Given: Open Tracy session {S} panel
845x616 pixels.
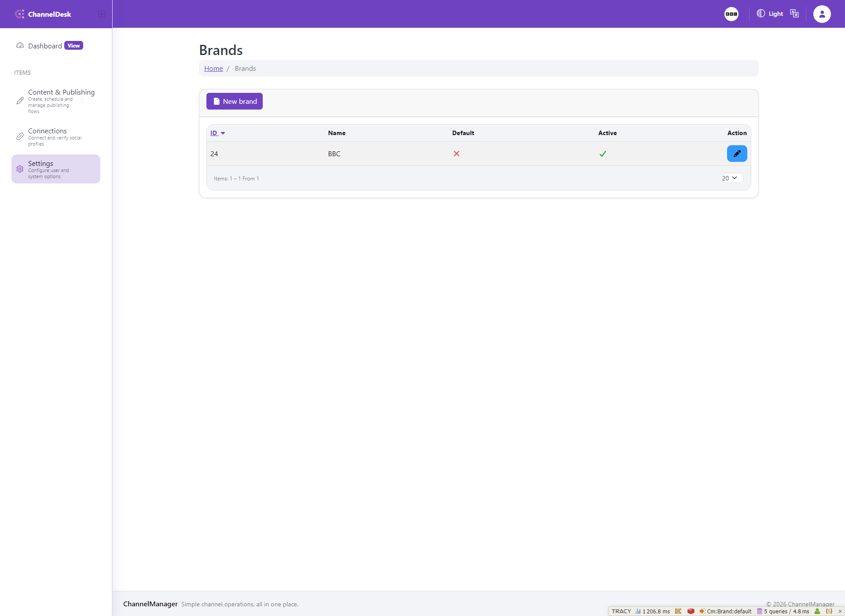Looking at the screenshot, I should coord(829,611).
